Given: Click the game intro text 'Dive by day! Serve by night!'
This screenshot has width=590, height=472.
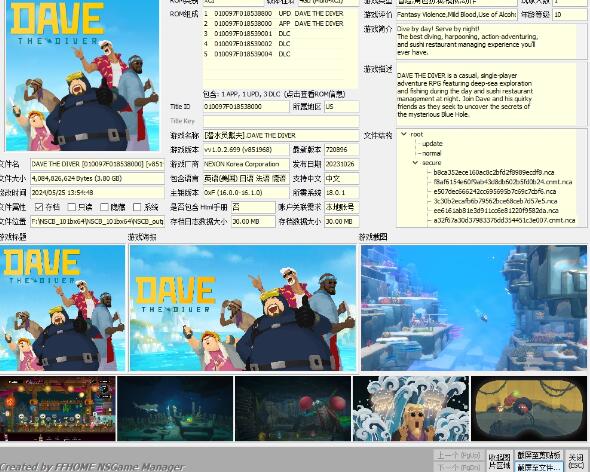Looking at the screenshot, I should tap(438, 29).
